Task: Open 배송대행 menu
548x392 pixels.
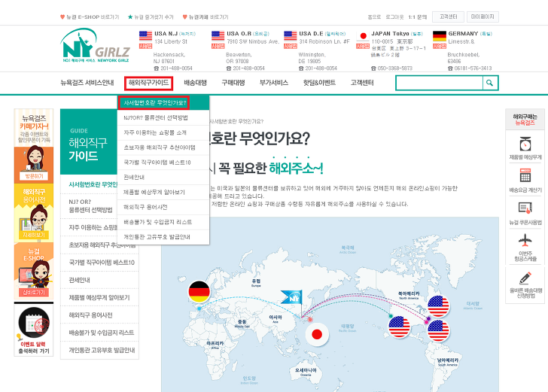Action: [196, 83]
